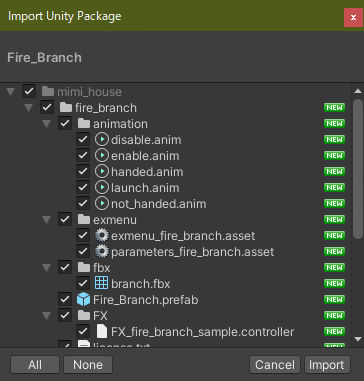The width and height of the screenshot is (364, 381).
Task: Click the Fire_Branch.prefab cube icon
Action: (x=84, y=300)
